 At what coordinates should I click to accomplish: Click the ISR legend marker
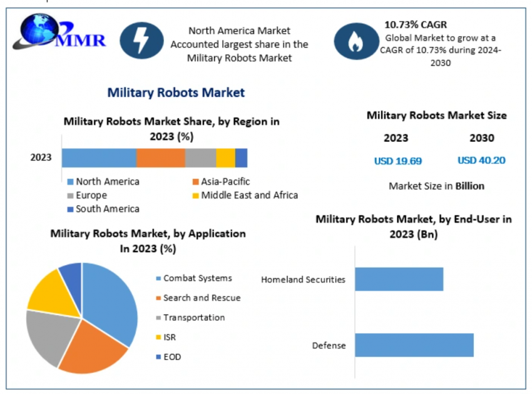[x=158, y=337]
